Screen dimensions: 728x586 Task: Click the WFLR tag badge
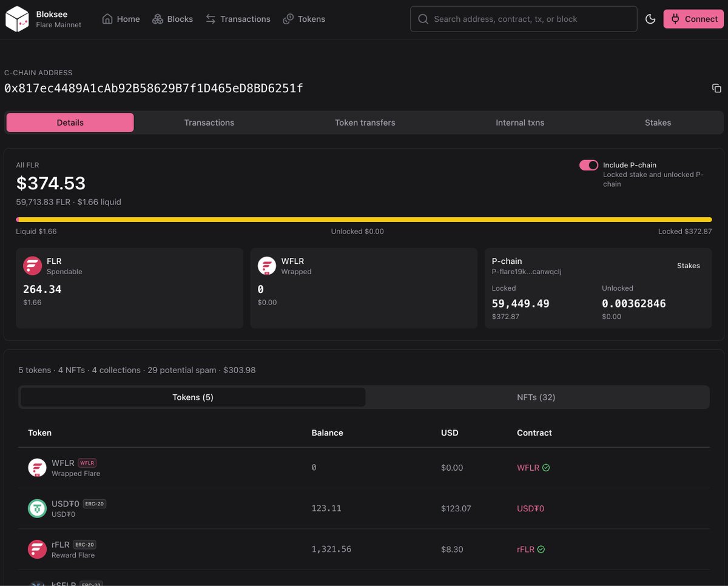(86, 463)
